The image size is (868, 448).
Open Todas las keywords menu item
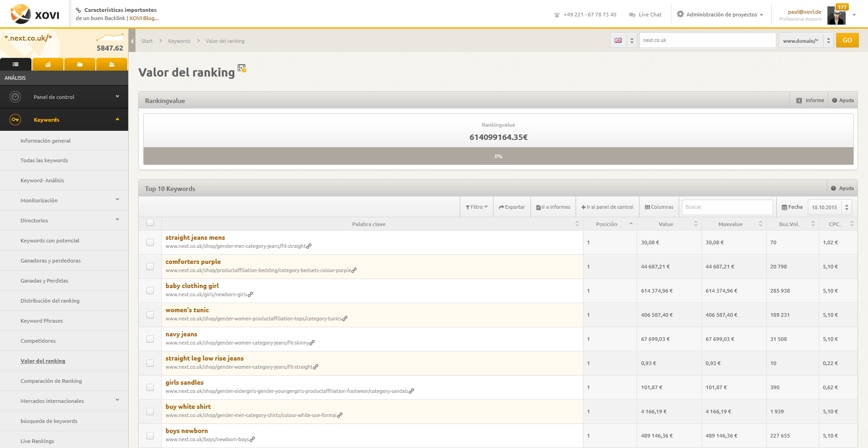pyautogui.click(x=44, y=160)
